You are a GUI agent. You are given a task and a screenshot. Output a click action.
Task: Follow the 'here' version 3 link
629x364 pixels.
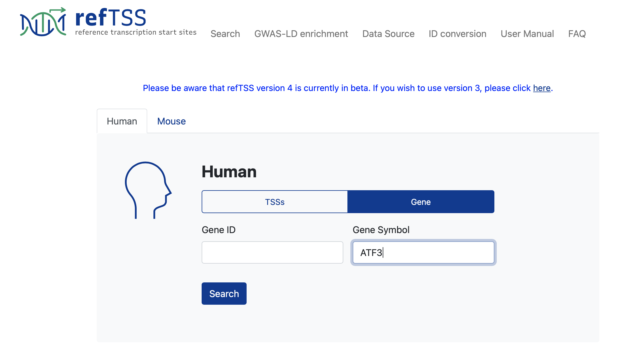541,88
